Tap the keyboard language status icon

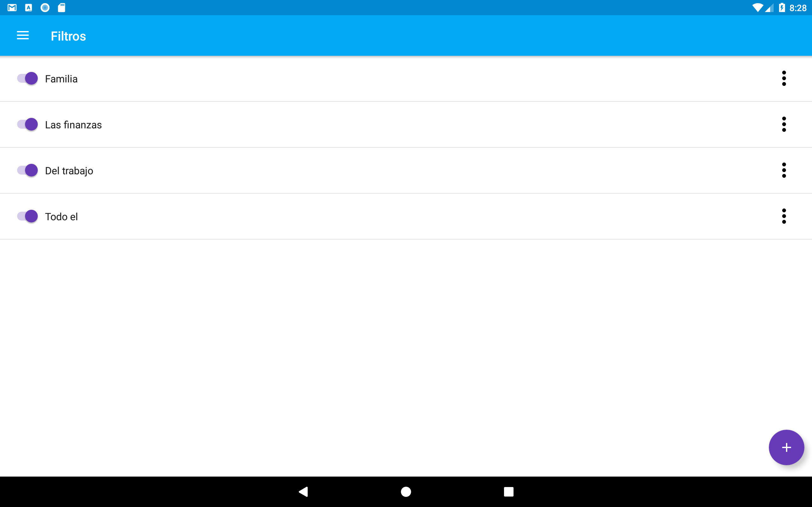[x=29, y=8]
